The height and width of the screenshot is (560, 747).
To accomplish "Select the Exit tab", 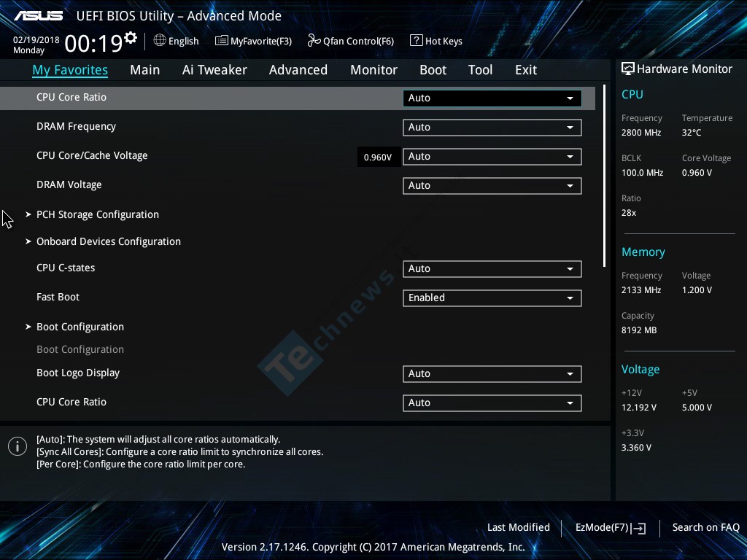I will point(526,70).
